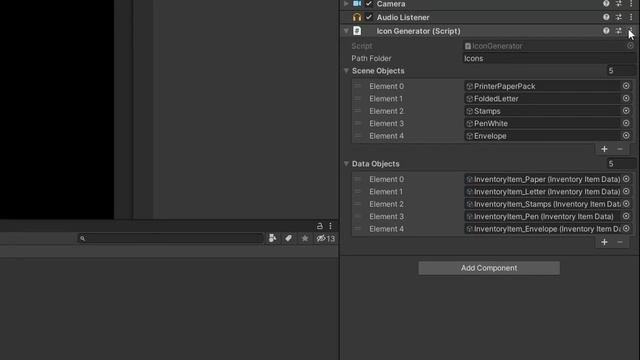Collapse the Data Objects list
This screenshot has width=640, height=360.
tap(346, 164)
